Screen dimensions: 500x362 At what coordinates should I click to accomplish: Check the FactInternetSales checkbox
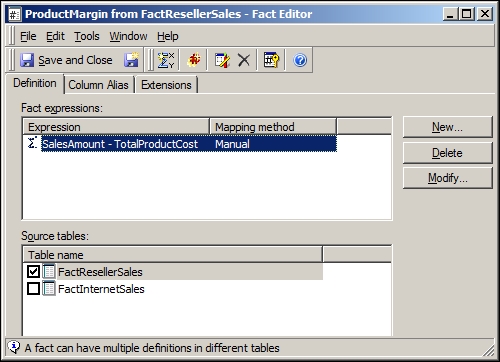pos(33,288)
